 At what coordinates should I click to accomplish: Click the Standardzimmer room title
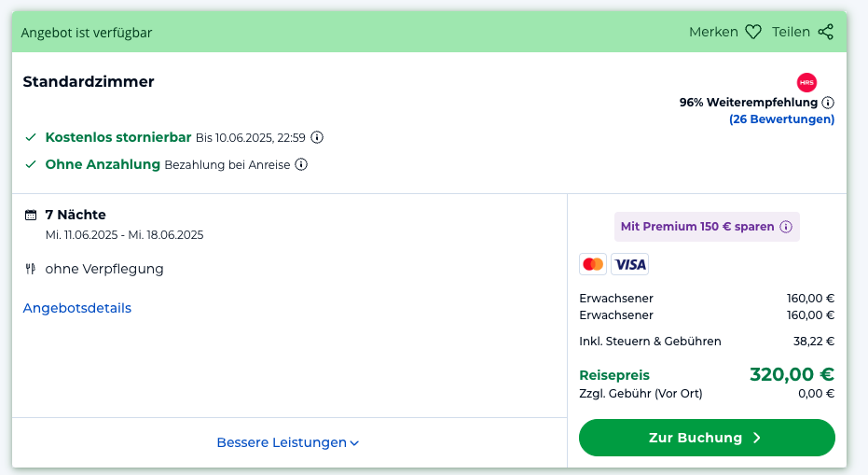[89, 81]
